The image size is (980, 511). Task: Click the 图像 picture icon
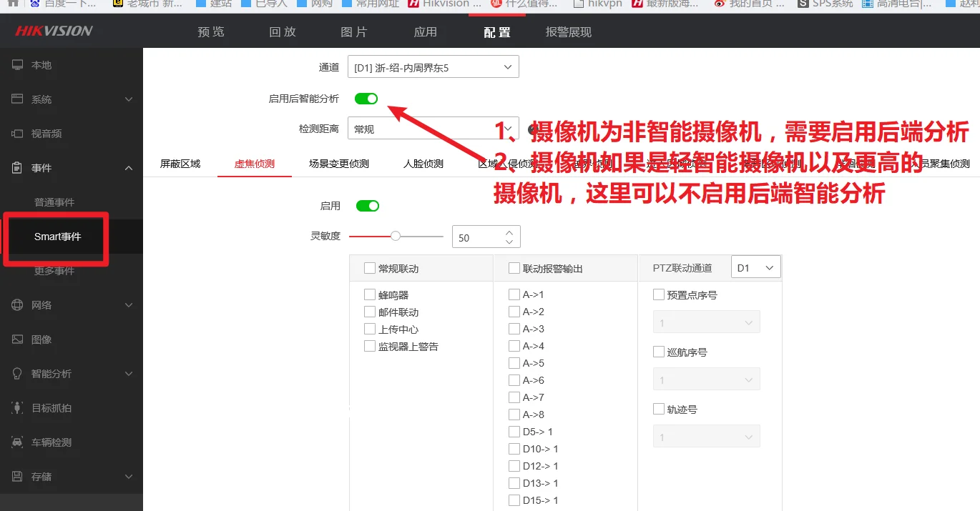[18, 339]
